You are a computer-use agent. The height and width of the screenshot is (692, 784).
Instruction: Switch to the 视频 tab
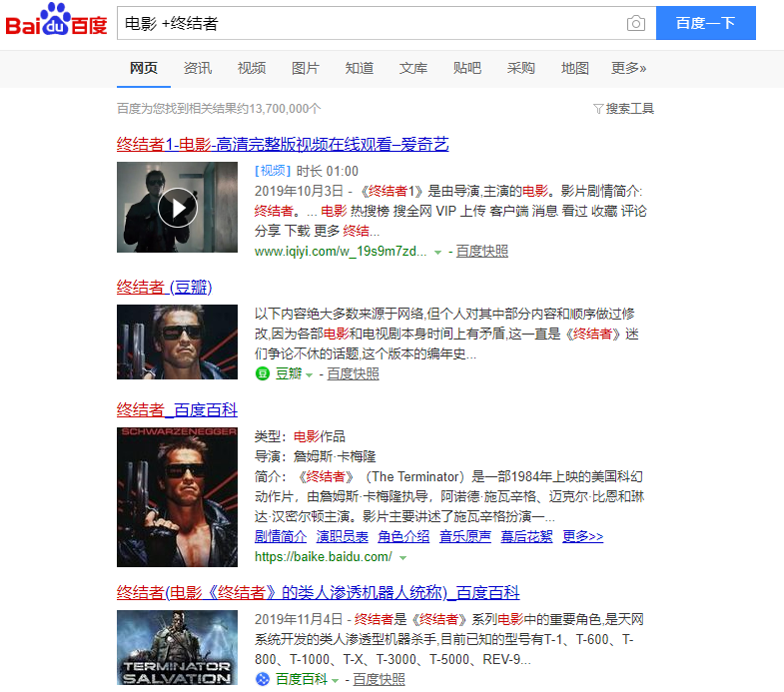pos(252,68)
